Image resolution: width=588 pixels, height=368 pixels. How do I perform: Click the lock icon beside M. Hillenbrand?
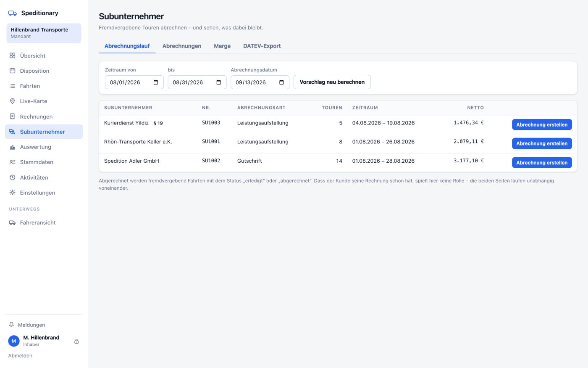pyautogui.click(x=76, y=341)
